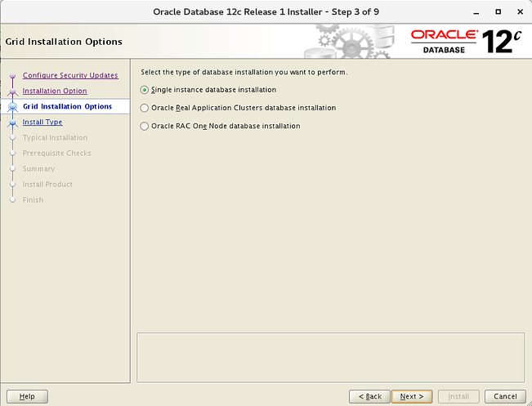Viewport: 532px width, 406px height.
Task: Proceed with the Next button
Action: click(412, 396)
